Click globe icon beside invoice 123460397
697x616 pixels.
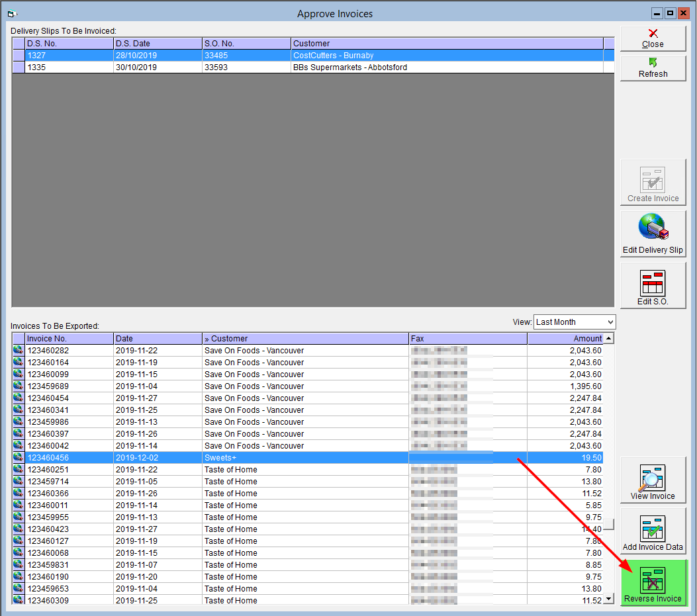point(19,434)
